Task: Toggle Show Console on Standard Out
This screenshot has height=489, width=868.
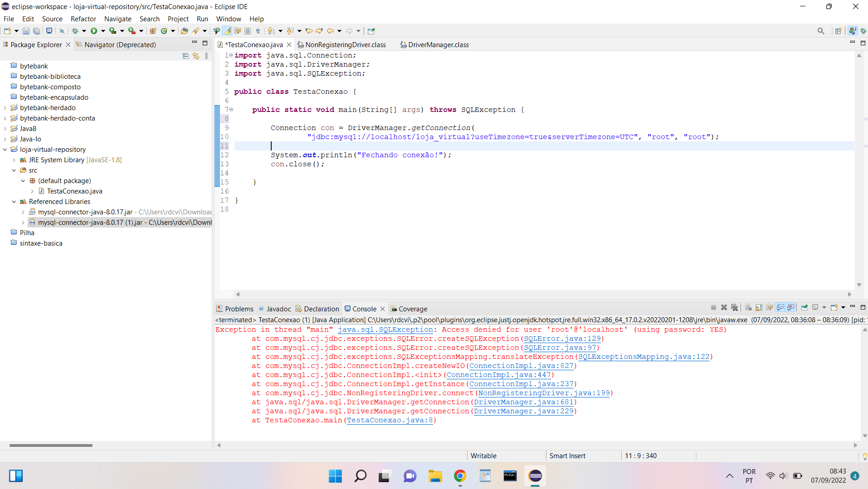Action: click(x=780, y=308)
